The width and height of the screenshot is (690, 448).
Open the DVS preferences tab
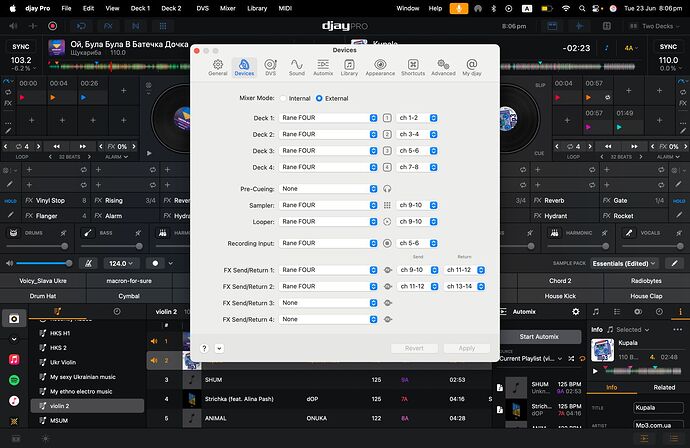point(270,67)
